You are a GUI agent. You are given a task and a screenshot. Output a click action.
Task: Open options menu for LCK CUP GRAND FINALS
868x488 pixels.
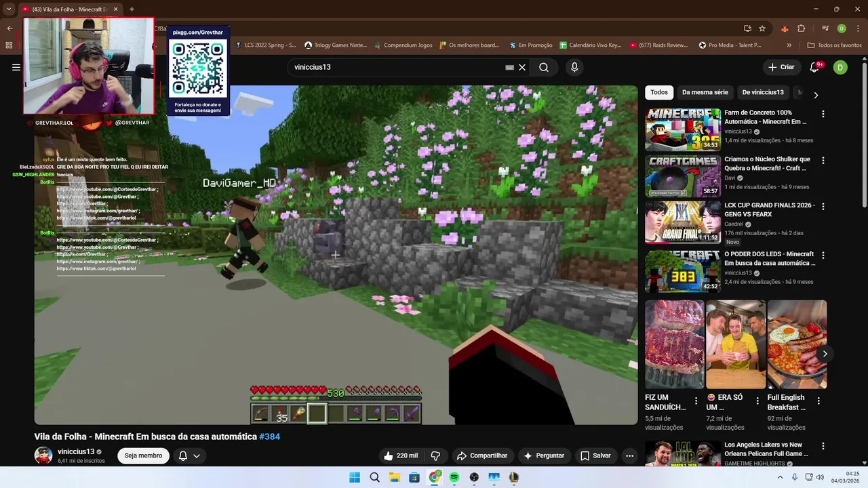click(x=823, y=207)
